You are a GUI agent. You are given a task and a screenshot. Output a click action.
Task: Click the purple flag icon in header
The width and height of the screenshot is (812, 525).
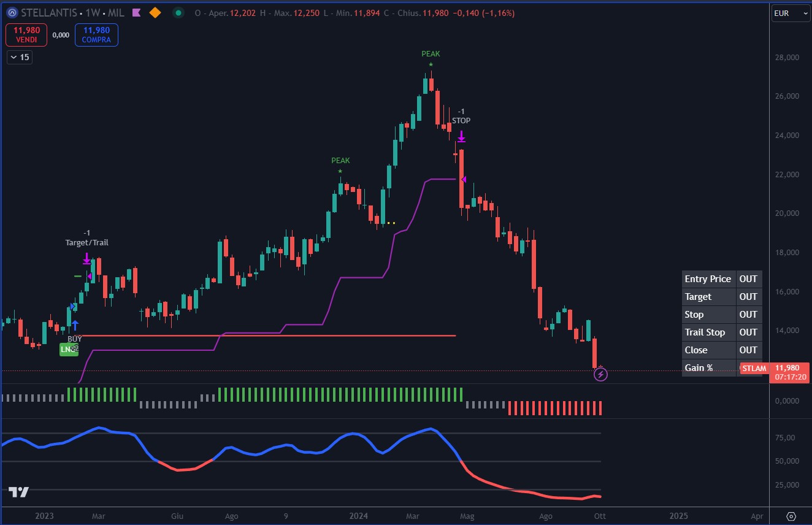[x=137, y=13]
